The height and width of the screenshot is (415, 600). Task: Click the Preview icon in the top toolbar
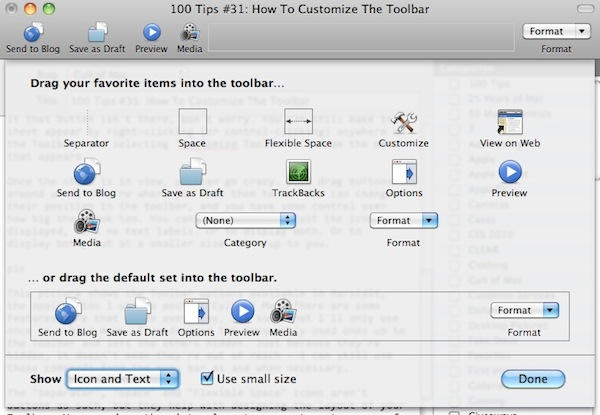pyautogui.click(x=152, y=33)
